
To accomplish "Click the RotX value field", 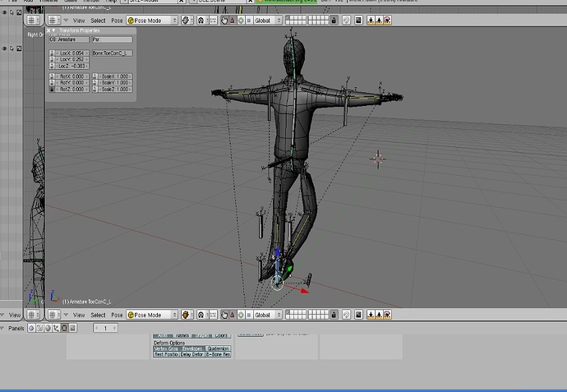I will [x=72, y=76].
